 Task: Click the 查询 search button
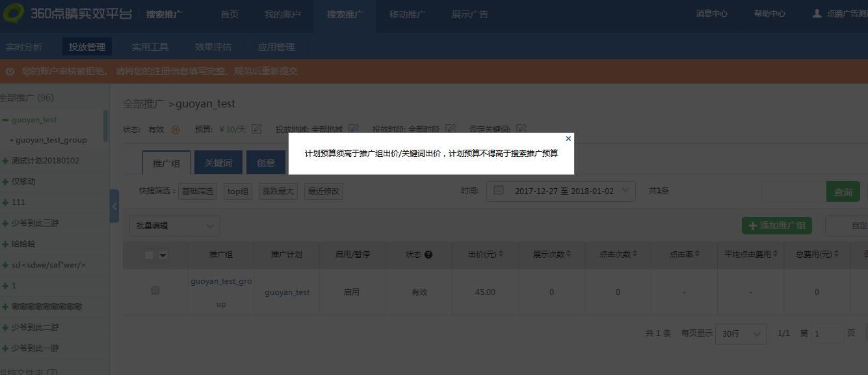click(843, 191)
